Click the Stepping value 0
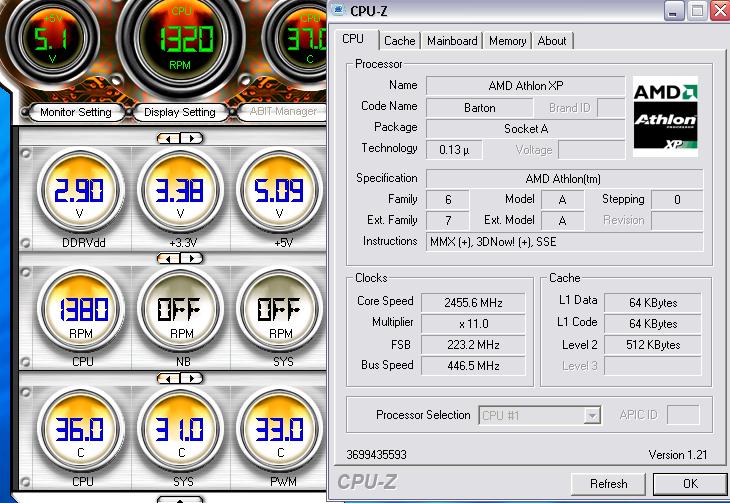The image size is (730, 503). coord(677,200)
